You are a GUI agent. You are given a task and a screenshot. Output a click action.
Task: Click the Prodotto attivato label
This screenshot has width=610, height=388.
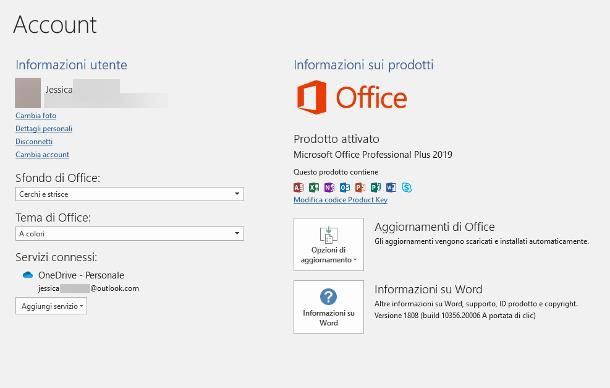(336, 139)
